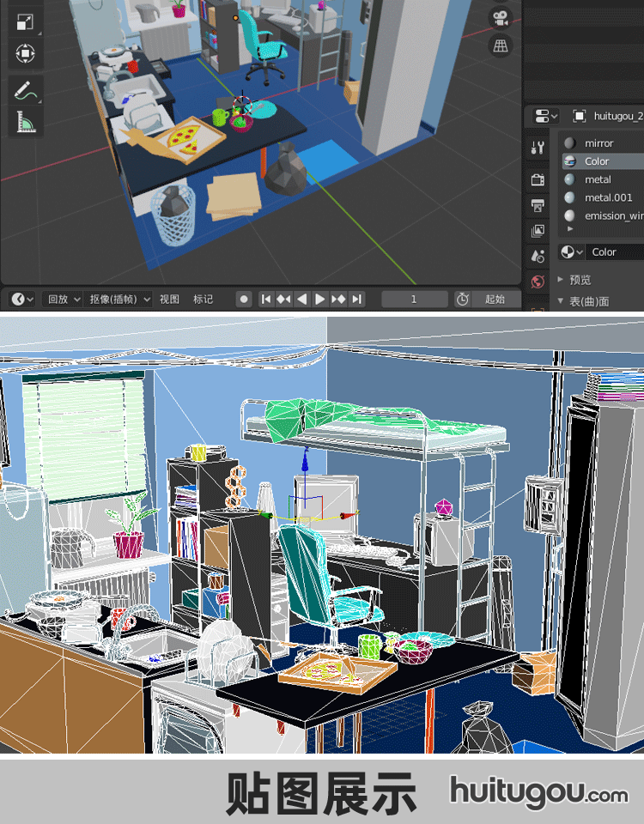Open the timeline editor type dropdown

click(x=22, y=299)
